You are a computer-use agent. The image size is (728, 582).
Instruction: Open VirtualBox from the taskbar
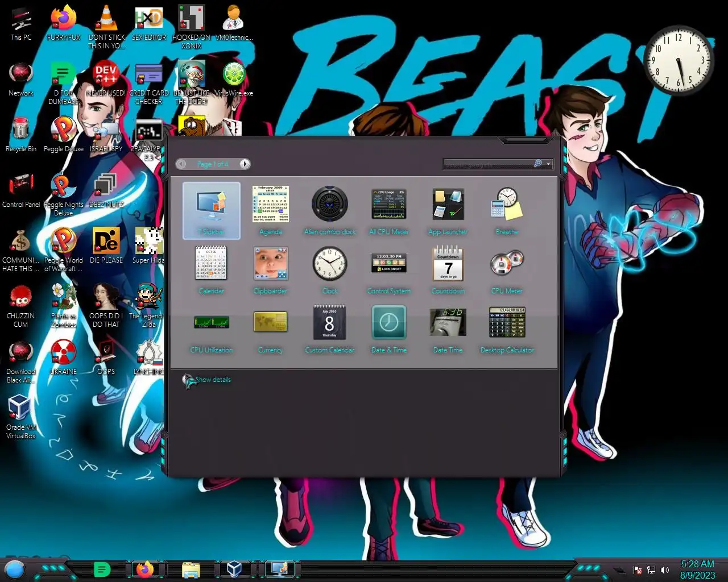(234, 569)
